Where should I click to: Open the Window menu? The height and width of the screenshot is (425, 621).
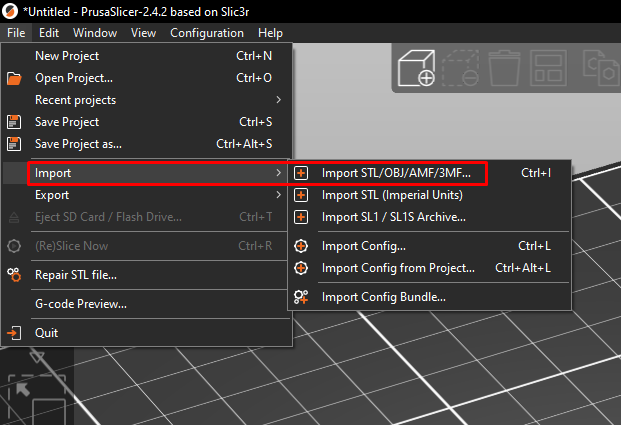coord(94,33)
